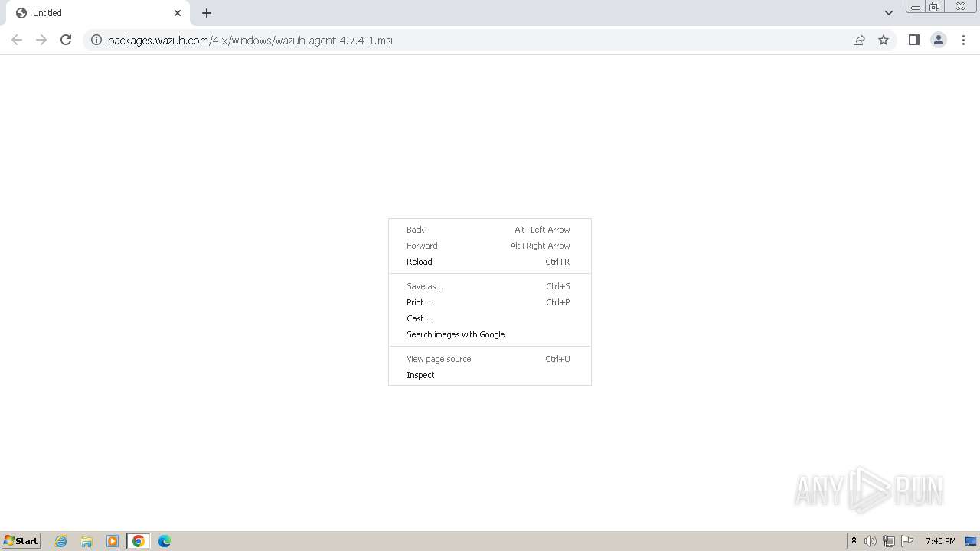This screenshot has height=551, width=980.
Task: Open Windows Media Player taskbar icon
Action: pos(113,541)
